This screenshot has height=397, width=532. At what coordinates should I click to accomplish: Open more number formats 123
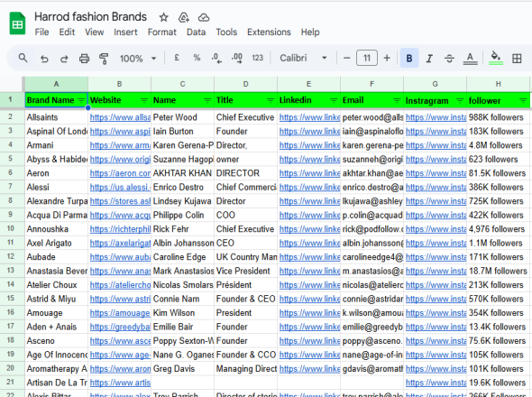coord(258,58)
